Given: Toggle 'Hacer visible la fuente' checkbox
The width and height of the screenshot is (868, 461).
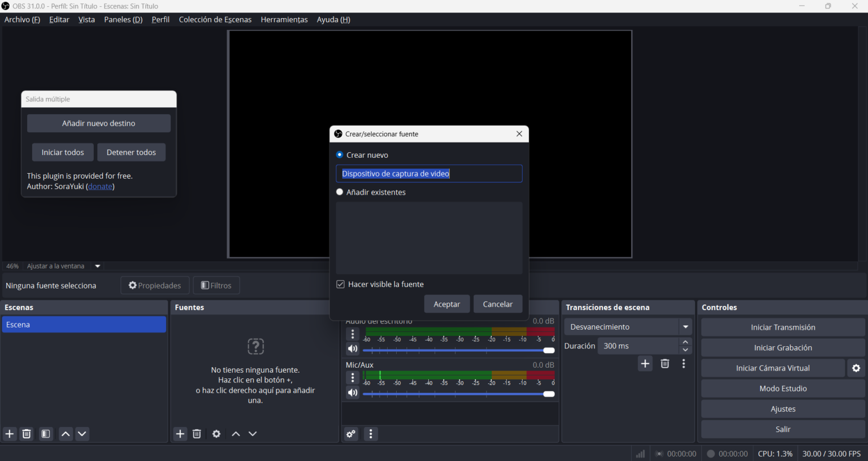Looking at the screenshot, I should 341,285.
